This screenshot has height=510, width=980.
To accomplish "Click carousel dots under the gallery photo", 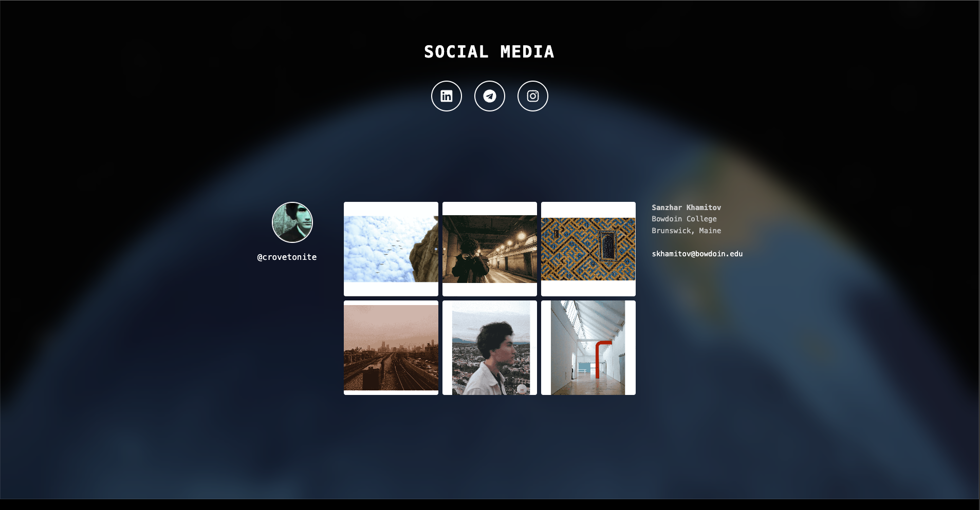I will pyautogui.click(x=588, y=393).
